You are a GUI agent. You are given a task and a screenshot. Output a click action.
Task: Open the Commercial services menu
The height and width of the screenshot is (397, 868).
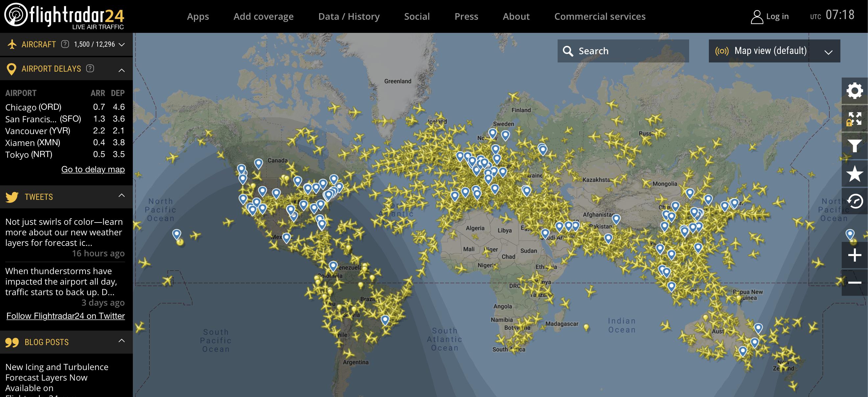[599, 16]
